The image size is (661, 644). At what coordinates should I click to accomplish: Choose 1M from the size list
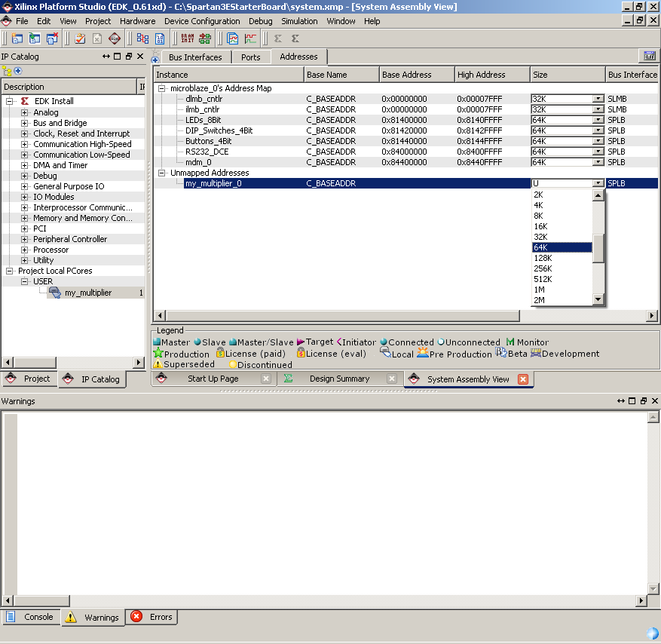(x=562, y=290)
